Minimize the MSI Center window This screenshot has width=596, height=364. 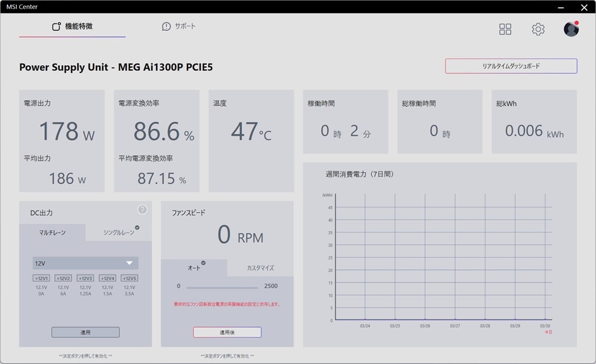560,7
